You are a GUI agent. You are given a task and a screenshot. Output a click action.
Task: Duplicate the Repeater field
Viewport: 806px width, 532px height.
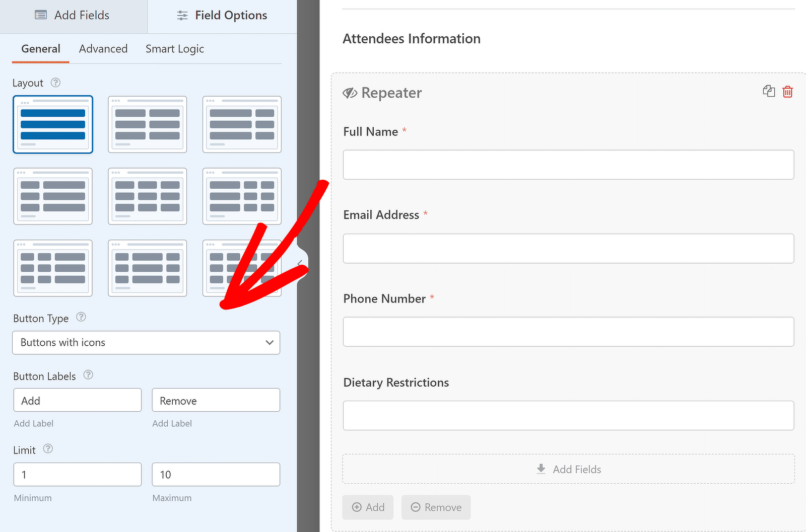[769, 91]
